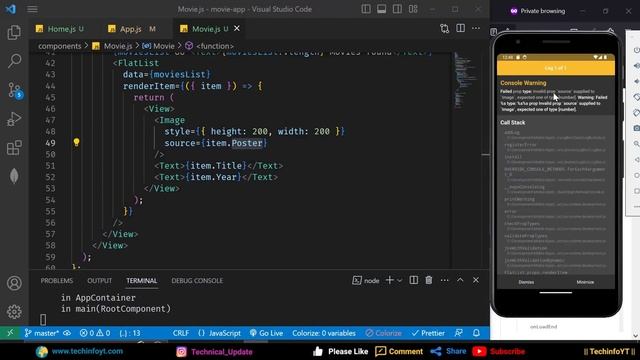Click the moviesList data value on line 43
Screen dimensions: 640x360
180,74
